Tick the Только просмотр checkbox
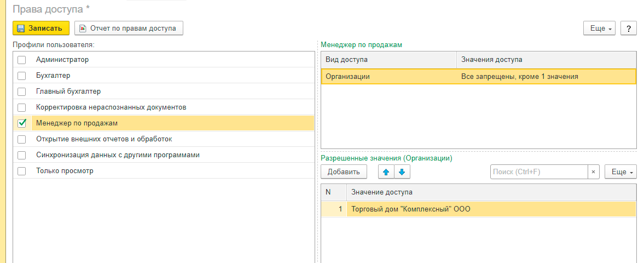The image size is (644, 263). click(22, 171)
